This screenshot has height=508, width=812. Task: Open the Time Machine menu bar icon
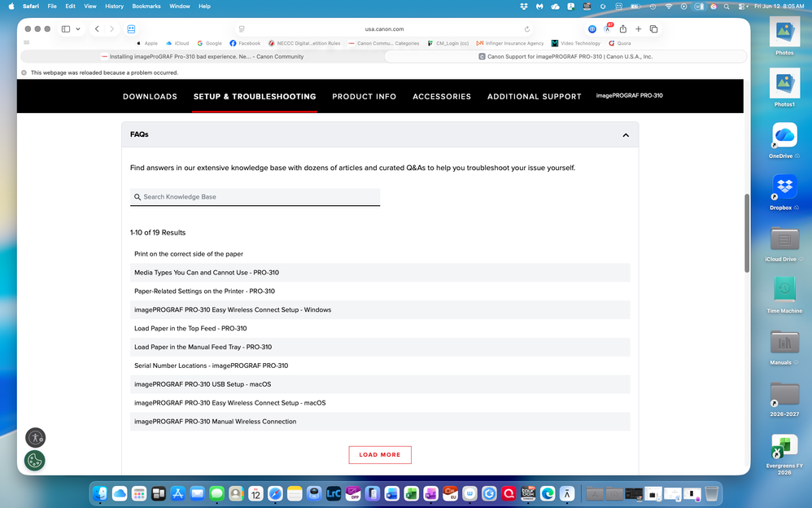[653, 7]
